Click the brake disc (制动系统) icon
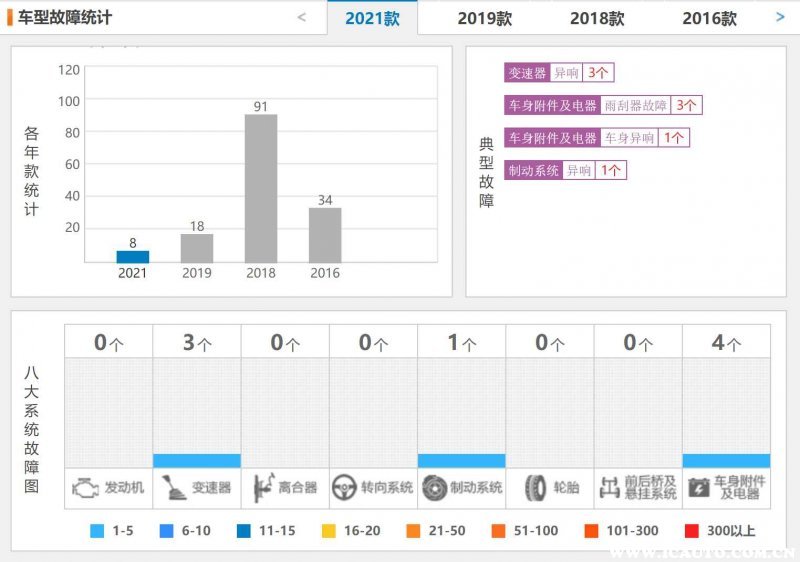 point(434,488)
